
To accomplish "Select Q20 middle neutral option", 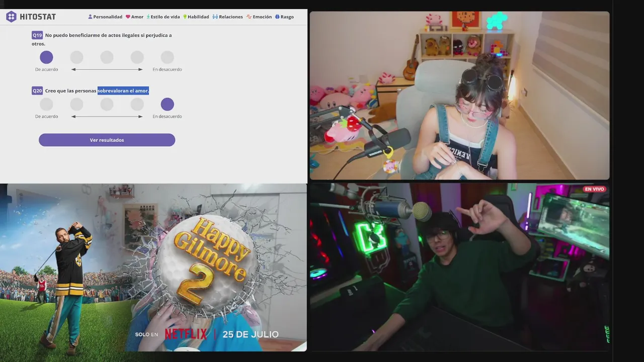I will tap(107, 104).
